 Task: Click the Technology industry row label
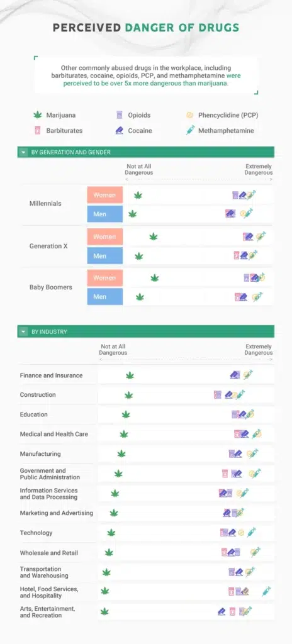pyautogui.click(x=36, y=533)
